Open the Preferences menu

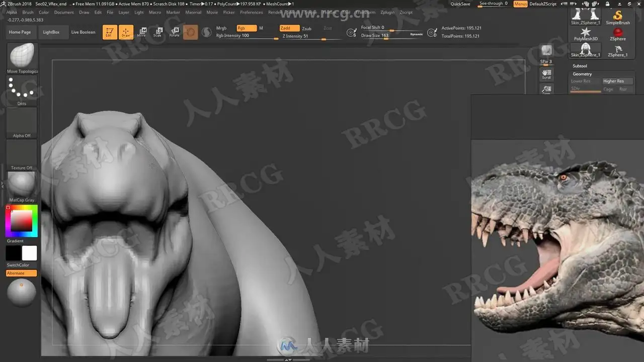pos(251,12)
